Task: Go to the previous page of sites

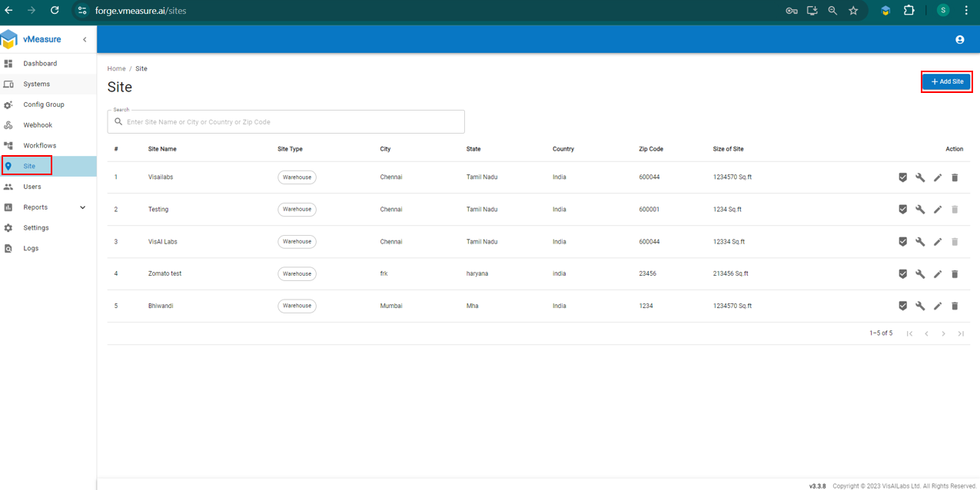Action: (926, 333)
